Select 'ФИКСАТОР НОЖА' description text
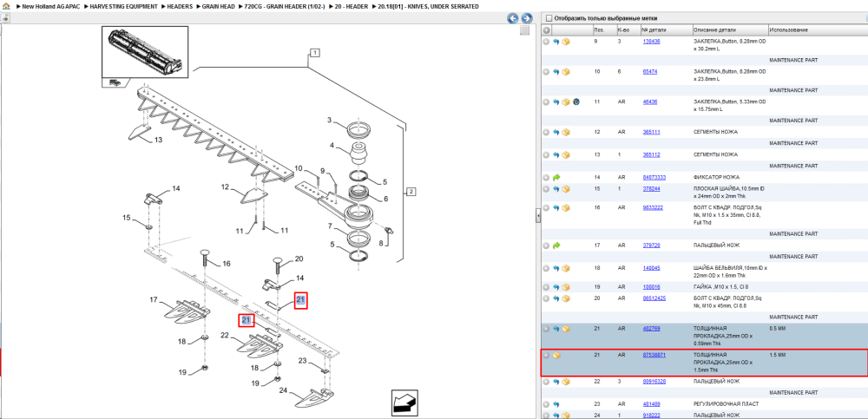 [x=714, y=178]
